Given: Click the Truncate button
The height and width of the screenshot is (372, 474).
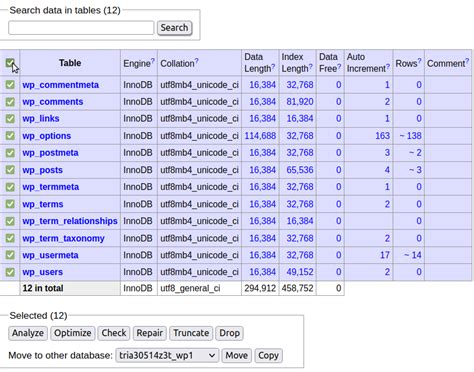Looking at the screenshot, I should (191, 333).
